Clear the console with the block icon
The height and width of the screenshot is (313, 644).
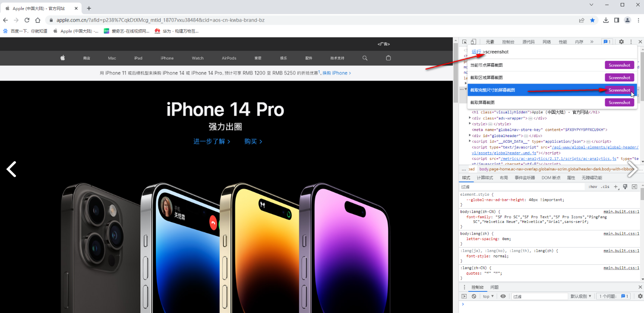474,296
